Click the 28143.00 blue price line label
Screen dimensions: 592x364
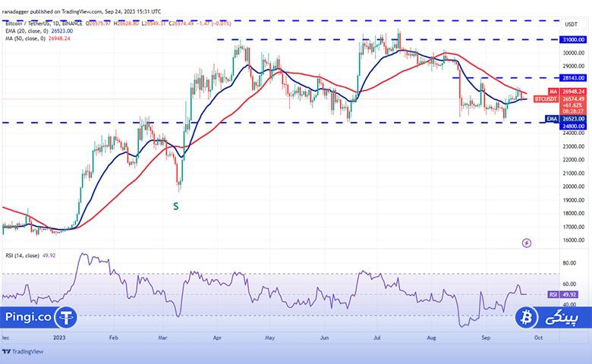point(573,78)
